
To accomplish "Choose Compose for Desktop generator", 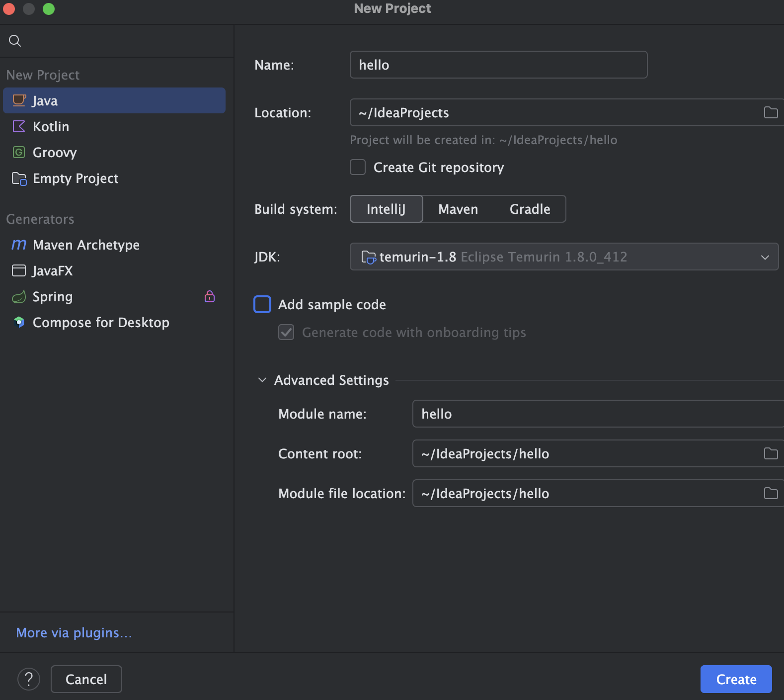I will tap(114, 322).
